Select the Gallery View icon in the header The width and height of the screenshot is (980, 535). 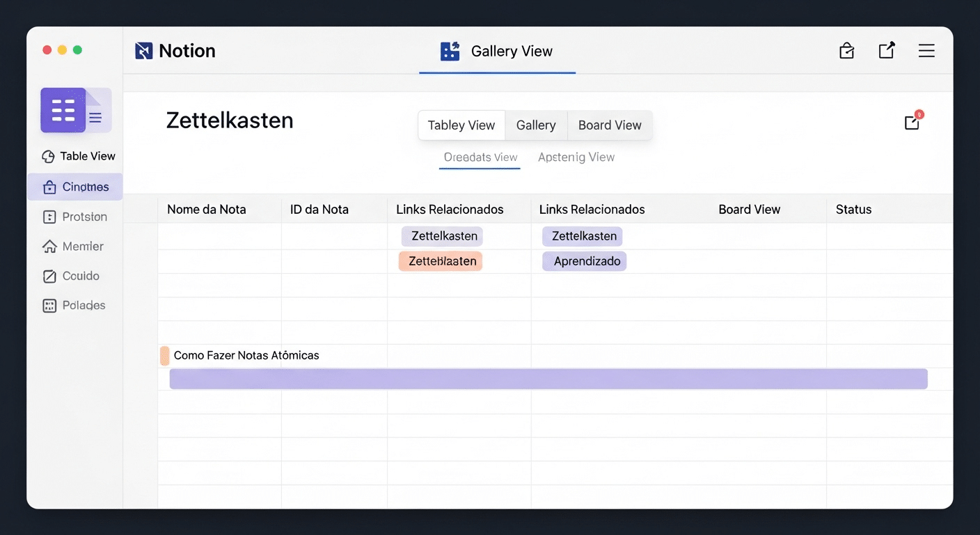click(x=449, y=50)
